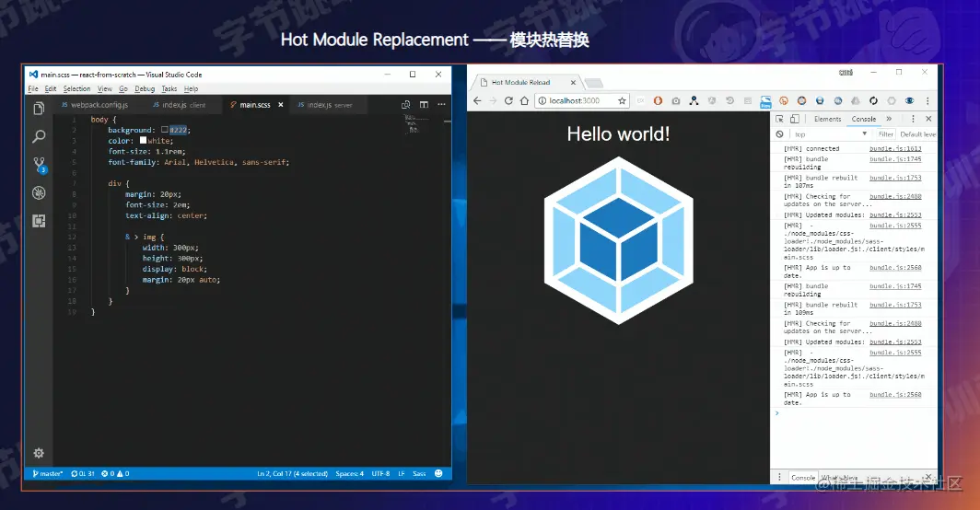Screen dimensions: 980x510
Task: Click the bundle.js:2480 link beside first 'Checking for'
Action: [895, 196]
